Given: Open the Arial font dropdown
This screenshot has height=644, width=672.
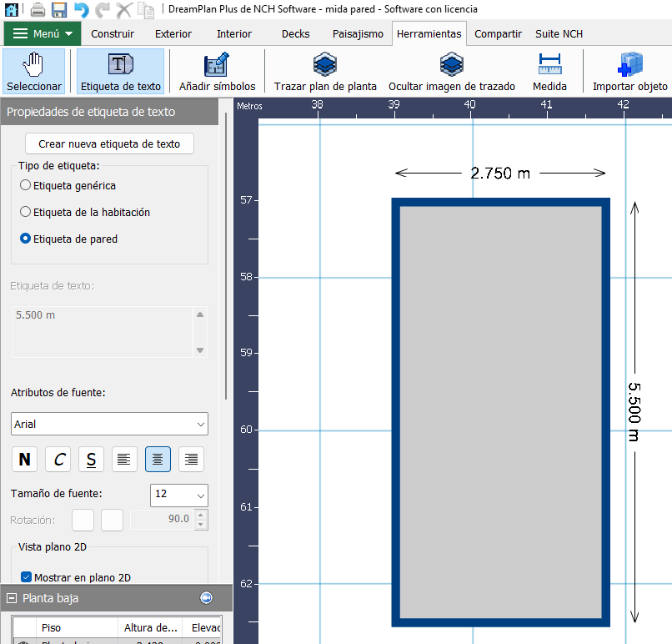Looking at the screenshot, I should (x=109, y=424).
